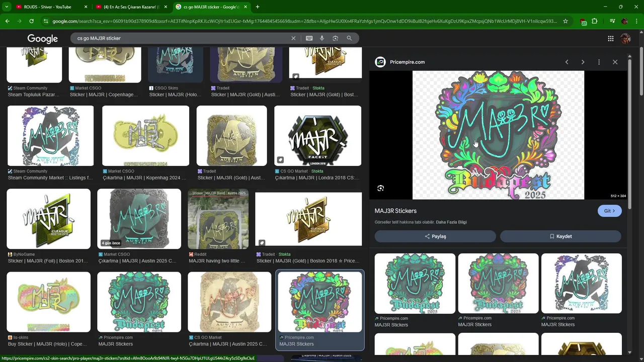This screenshot has width=644, height=362.
Task: Click the Kaydet save button
Action: (560, 236)
